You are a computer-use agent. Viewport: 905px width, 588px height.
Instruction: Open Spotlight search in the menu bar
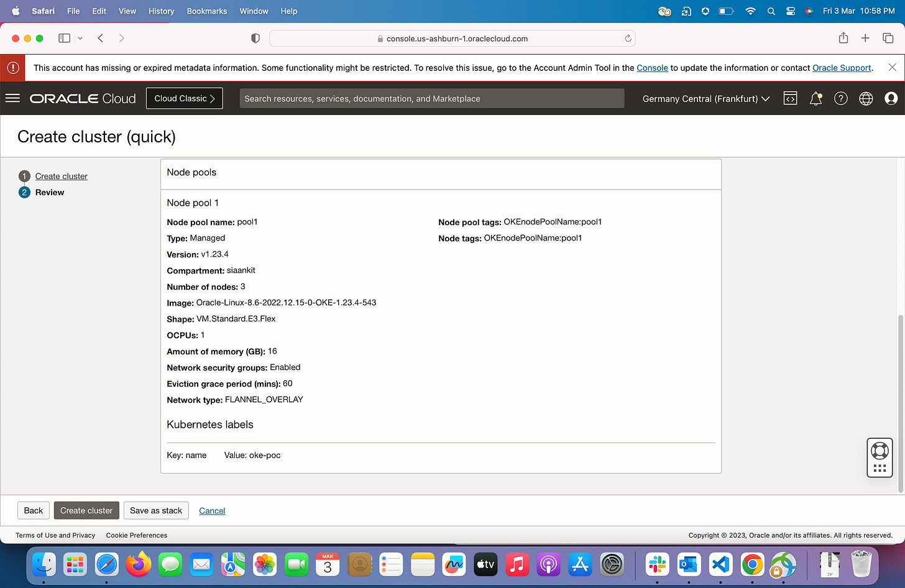tap(771, 11)
